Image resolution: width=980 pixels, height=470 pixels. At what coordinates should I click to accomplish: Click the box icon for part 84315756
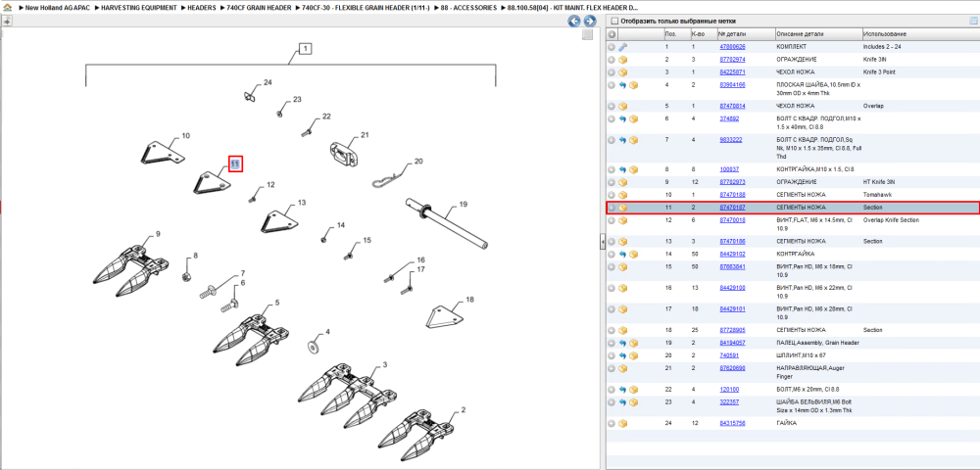click(623, 423)
